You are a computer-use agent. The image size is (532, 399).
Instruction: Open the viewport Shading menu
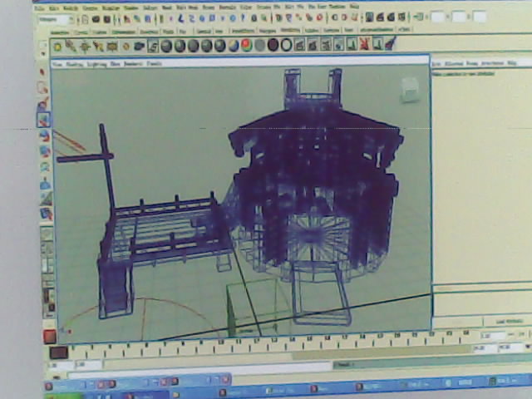click(74, 64)
